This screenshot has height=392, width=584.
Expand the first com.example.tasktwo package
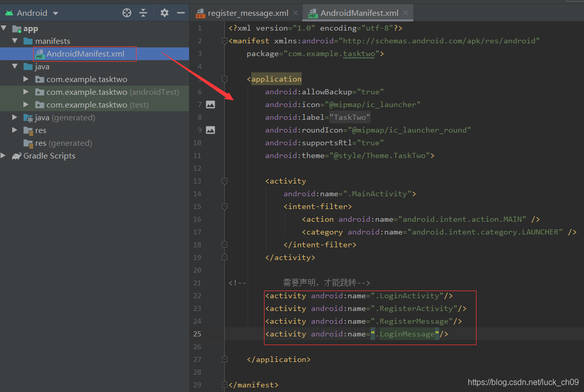coord(25,80)
